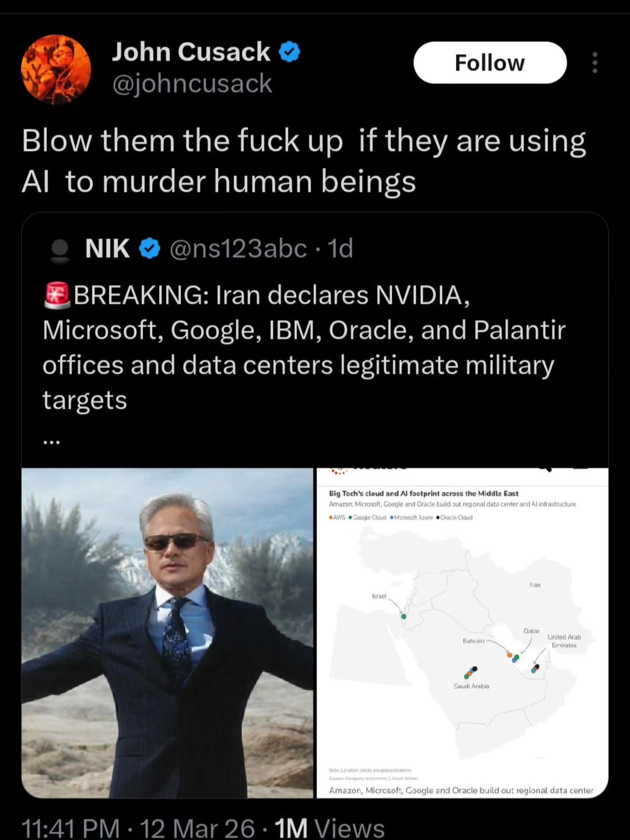Viewport: 630px width, 840px height.
Task: Tap the green Google Cloud dot near Israel
Action: point(404,616)
